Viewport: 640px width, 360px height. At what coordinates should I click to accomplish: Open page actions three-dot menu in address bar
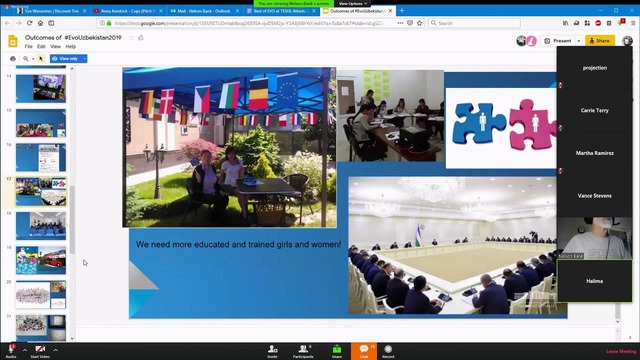[x=400, y=23]
